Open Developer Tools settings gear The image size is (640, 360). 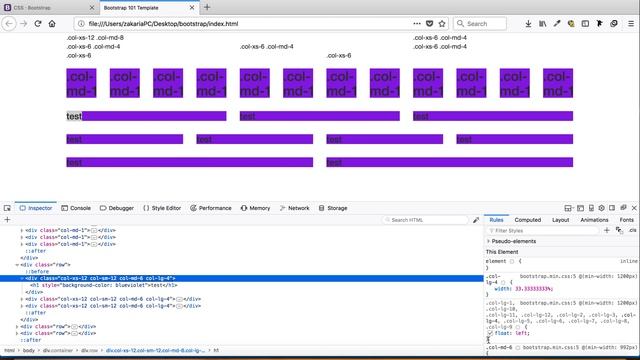[602, 208]
